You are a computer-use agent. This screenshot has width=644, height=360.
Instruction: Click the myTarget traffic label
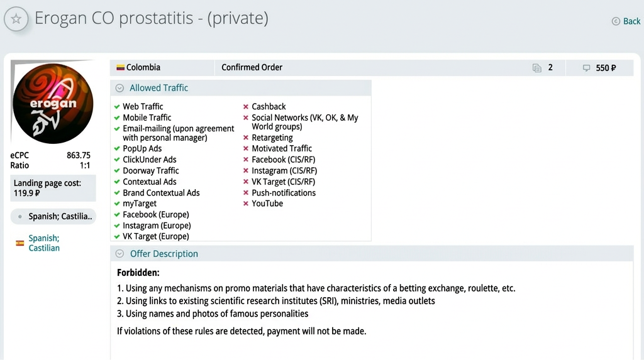tap(140, 204)
